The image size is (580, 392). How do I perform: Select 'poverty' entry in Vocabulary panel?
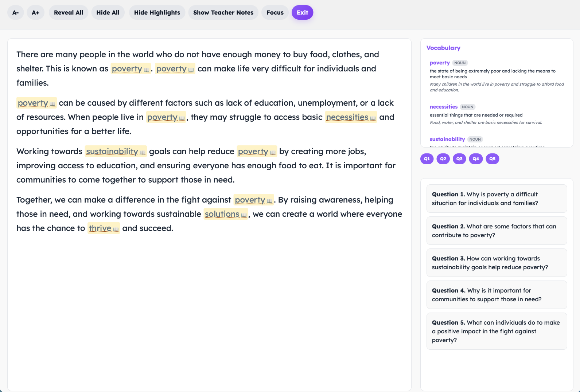coord(440,63)
